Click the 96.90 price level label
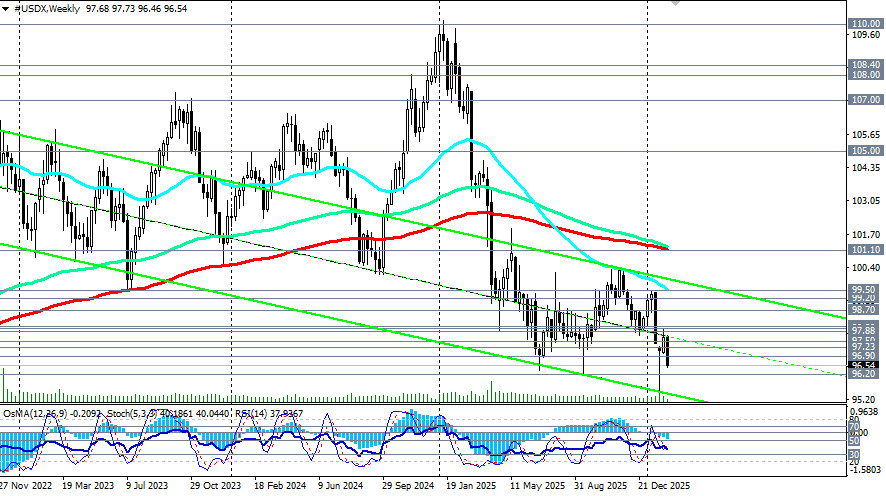 pyautogui.click(x=864, y=355)
